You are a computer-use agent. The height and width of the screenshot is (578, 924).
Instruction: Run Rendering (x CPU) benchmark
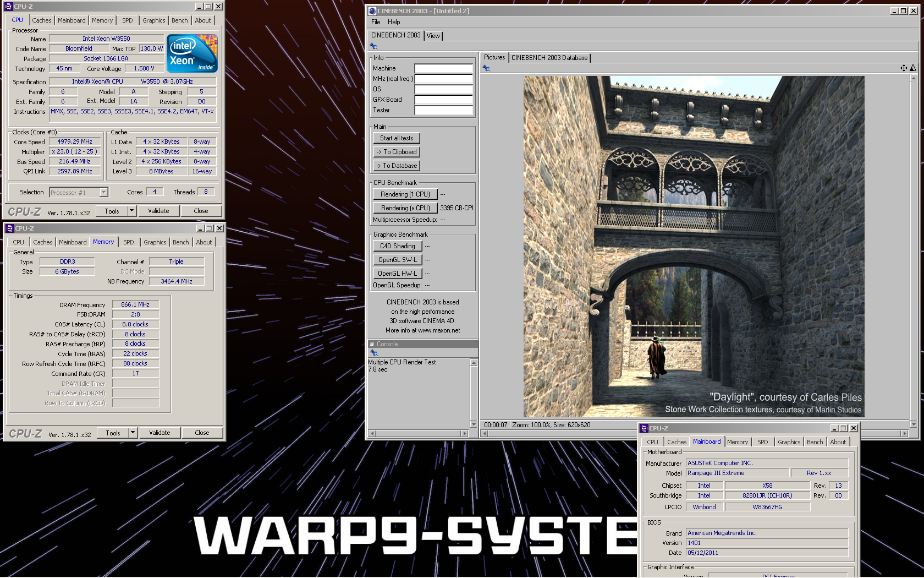405,208
